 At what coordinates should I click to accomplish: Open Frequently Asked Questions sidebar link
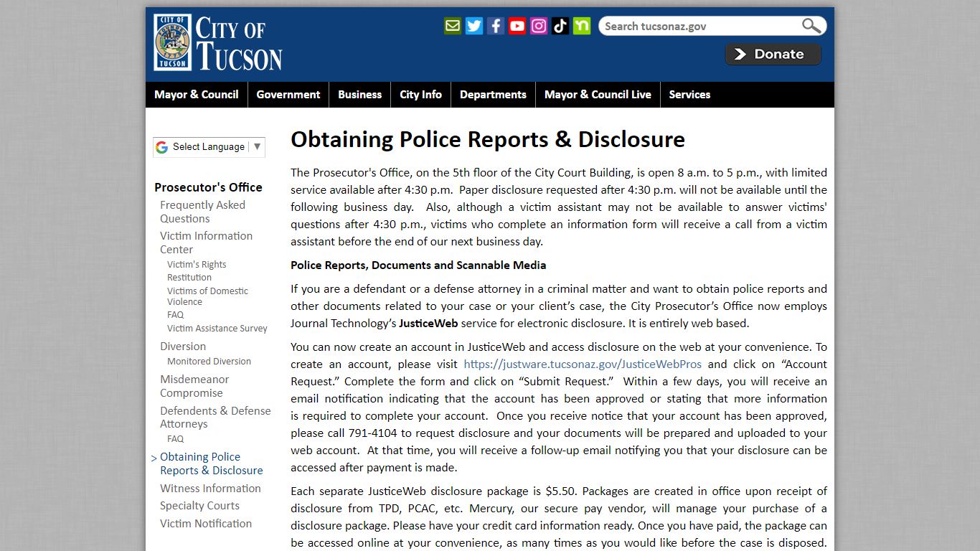[202, 212]
